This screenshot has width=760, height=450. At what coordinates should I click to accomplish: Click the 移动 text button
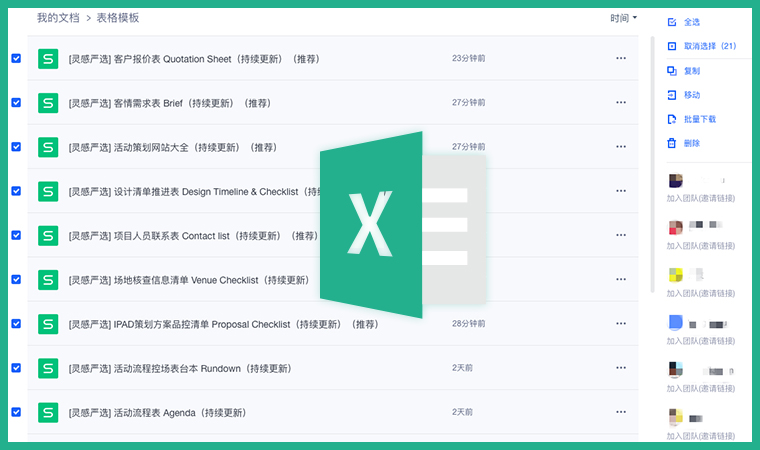click(x=692, y=95)
